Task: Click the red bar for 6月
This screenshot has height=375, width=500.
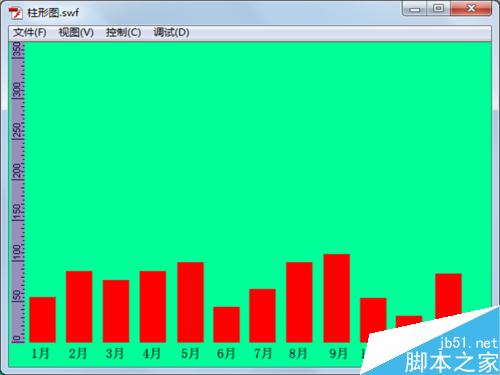Action: coord(226,324)
